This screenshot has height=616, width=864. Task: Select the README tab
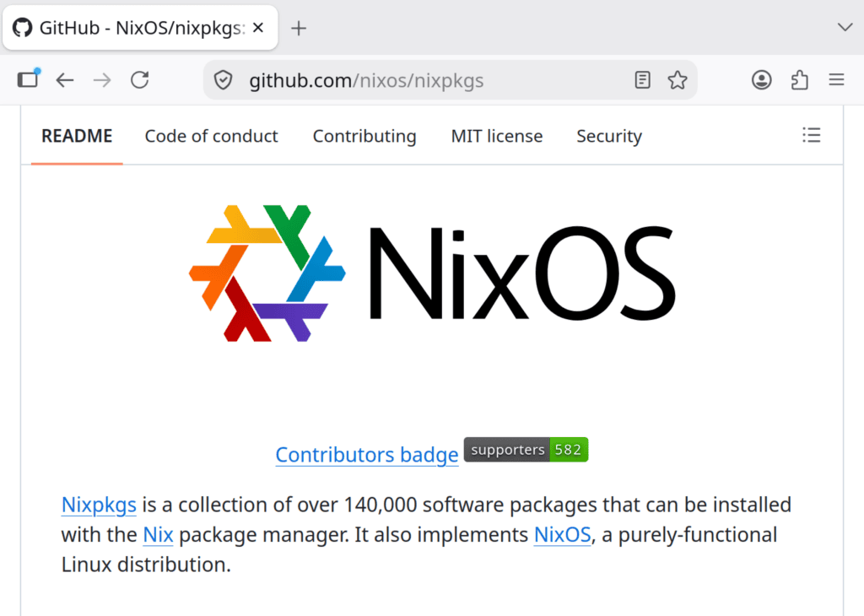[77, 136]
